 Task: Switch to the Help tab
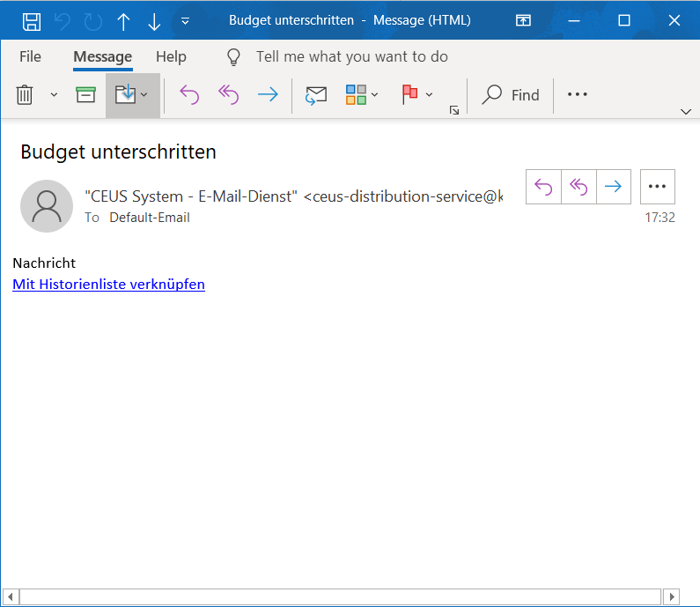point(171,56)
